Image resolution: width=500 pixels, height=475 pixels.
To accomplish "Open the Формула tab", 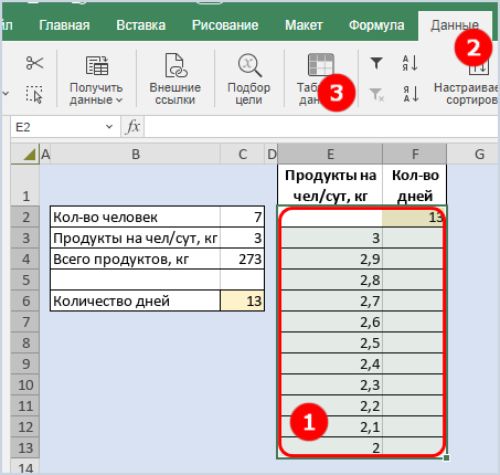I will click(376, 25).
